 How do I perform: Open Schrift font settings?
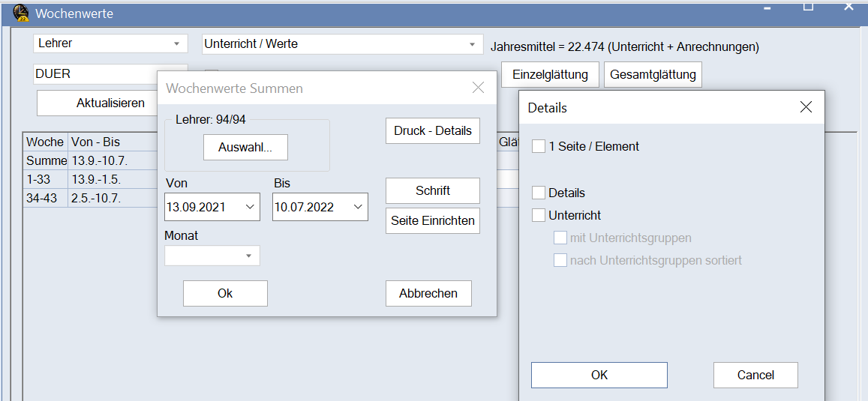[432, 190]
